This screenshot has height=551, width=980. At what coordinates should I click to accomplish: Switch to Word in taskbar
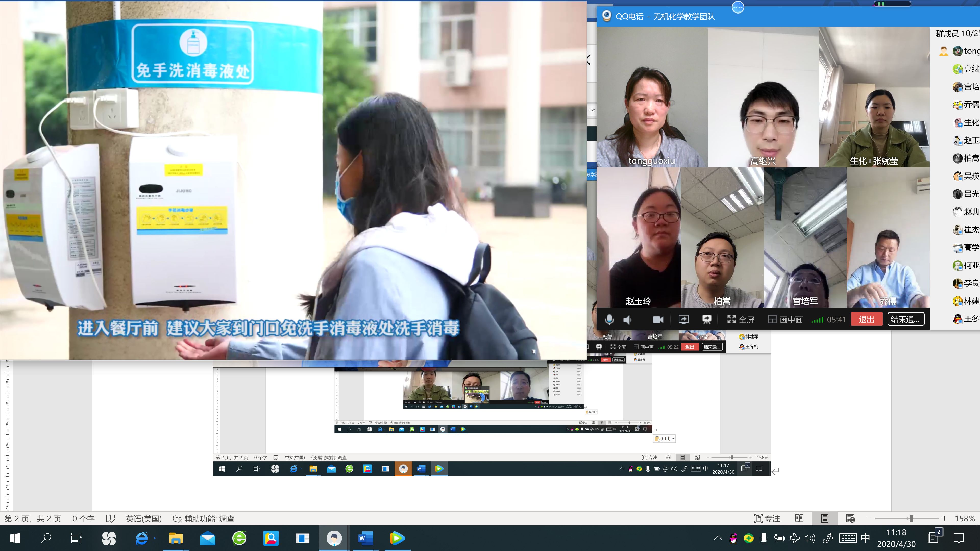[x=366, y=538]
